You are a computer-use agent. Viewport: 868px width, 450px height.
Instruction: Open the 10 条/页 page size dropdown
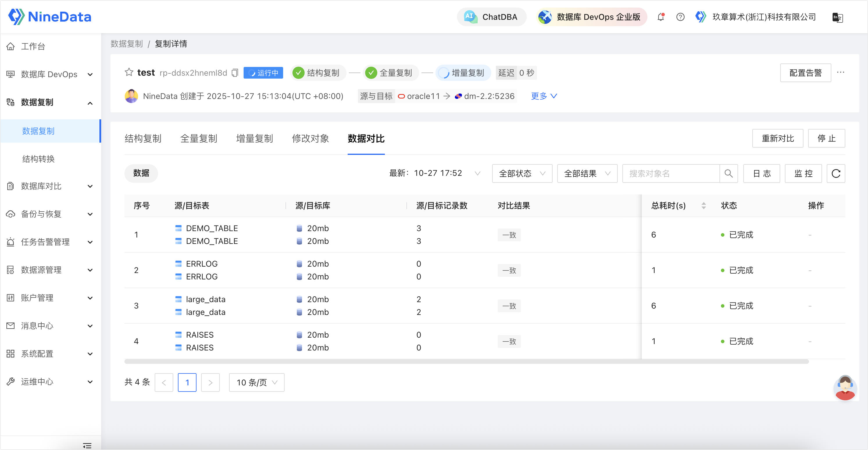click(256, 382)
